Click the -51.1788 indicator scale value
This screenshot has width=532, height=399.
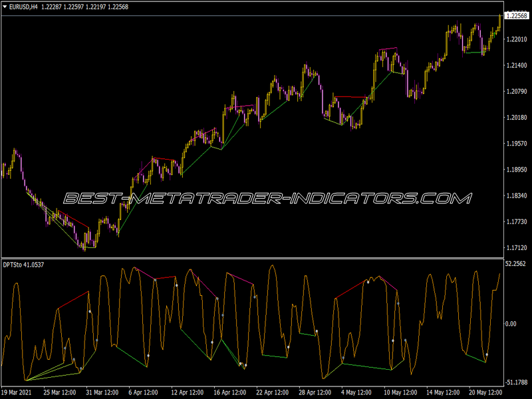tap(517, 382)
